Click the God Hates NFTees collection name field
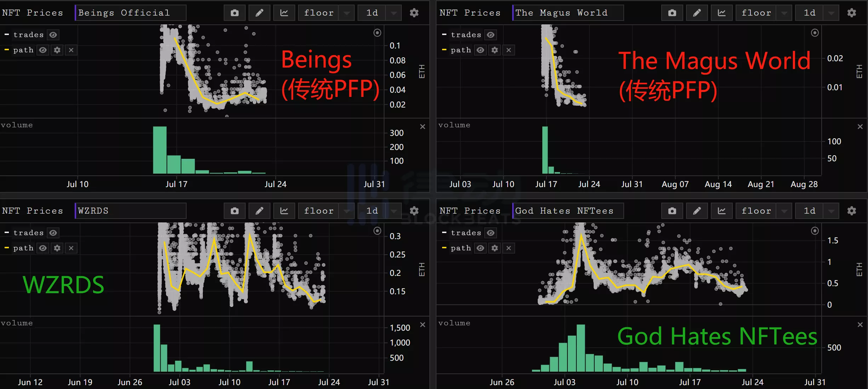Image resolution: width=868 pixels, height=389 pixels. click(x=568, y=211)
